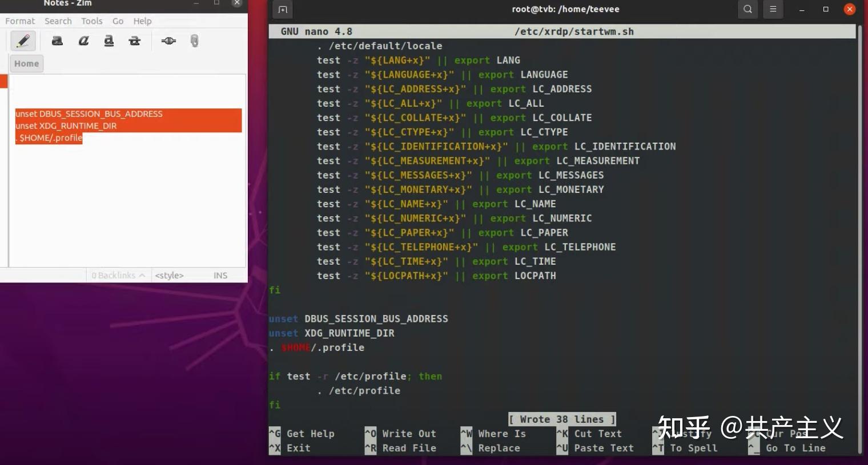This screenshot has width=868, height=465.
Task: Click the ". /etc/default/locale" line in nano
Action: coord(380,46)
